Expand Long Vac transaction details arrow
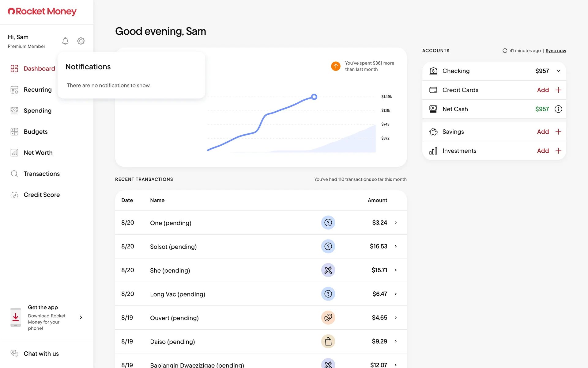 click(x=396, y=294)
